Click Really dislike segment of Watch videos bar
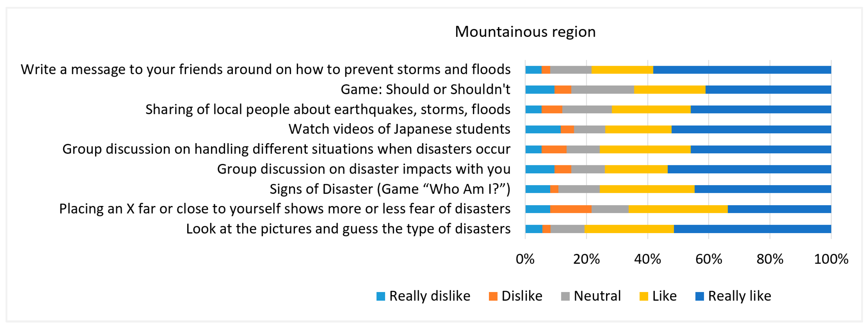 543,129
